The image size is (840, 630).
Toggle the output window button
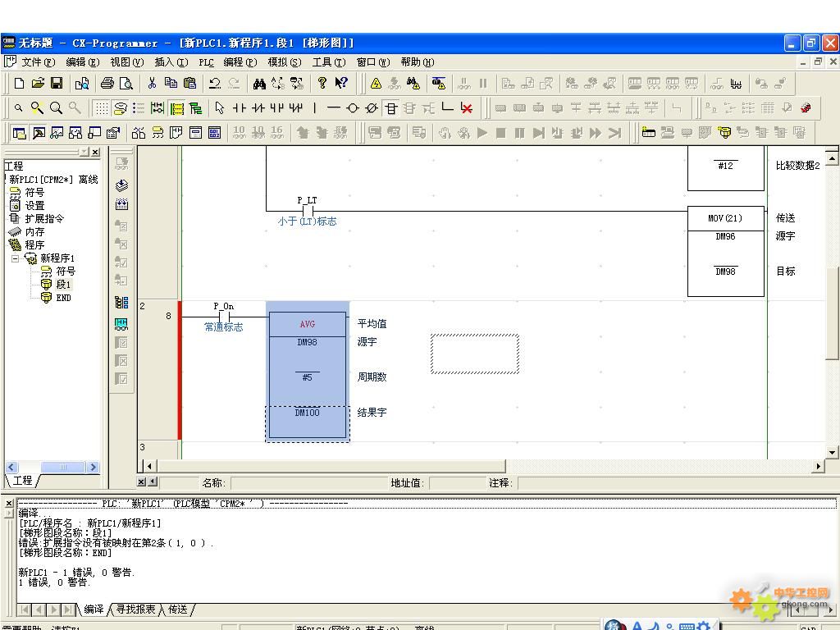click(x=39, y=132)
